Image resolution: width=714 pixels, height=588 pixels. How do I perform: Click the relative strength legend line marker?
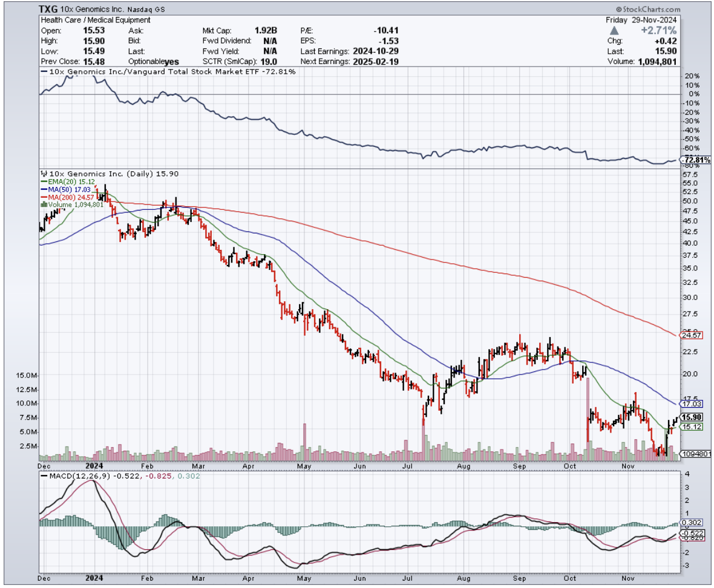coord(42,71)
